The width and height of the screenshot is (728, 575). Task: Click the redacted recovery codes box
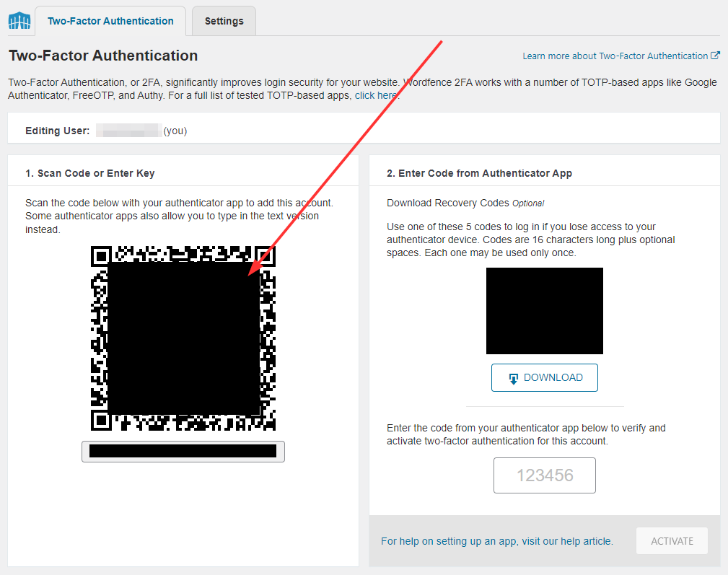(x=545, y=311)
